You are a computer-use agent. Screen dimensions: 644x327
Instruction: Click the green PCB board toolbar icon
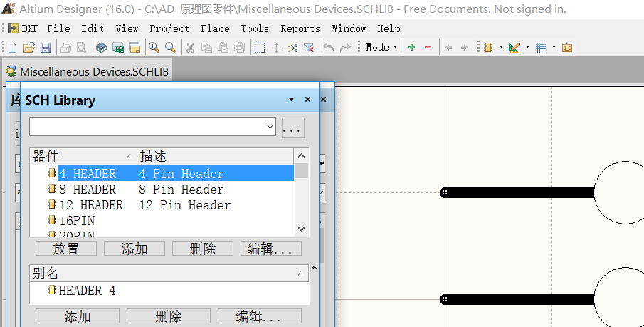[x=118, y=48]
